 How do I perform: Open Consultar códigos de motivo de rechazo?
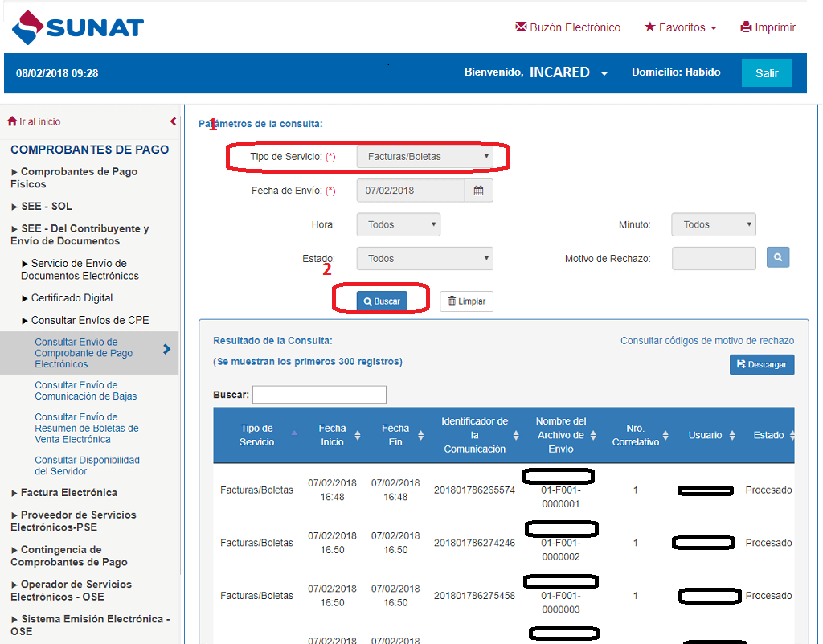click(x=706, y=341)
